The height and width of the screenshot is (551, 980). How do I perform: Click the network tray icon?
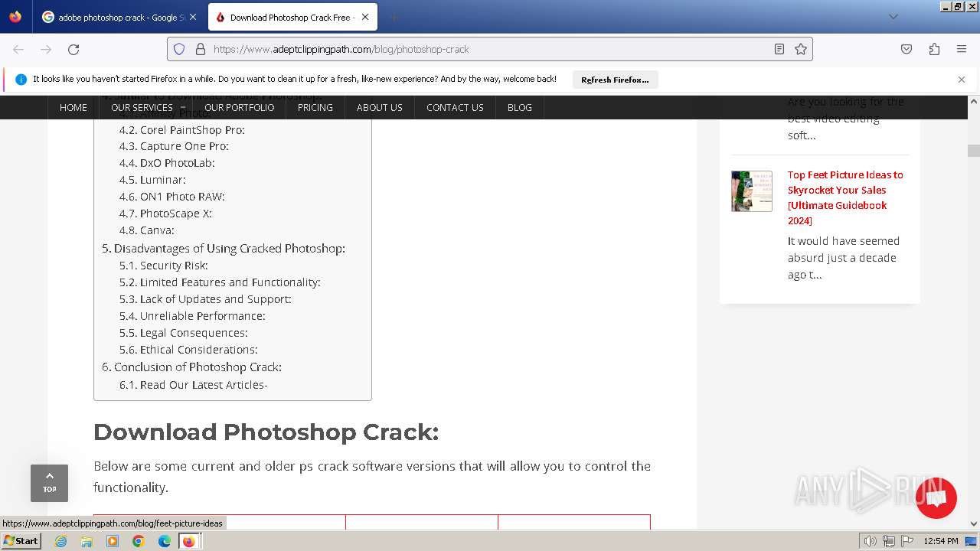click(x=888, y=541)
